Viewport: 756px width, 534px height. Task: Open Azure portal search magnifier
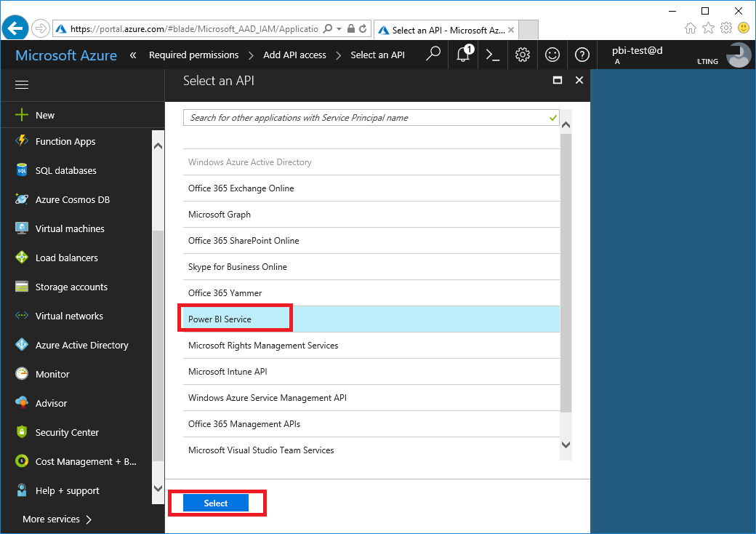tap(433, 55)
